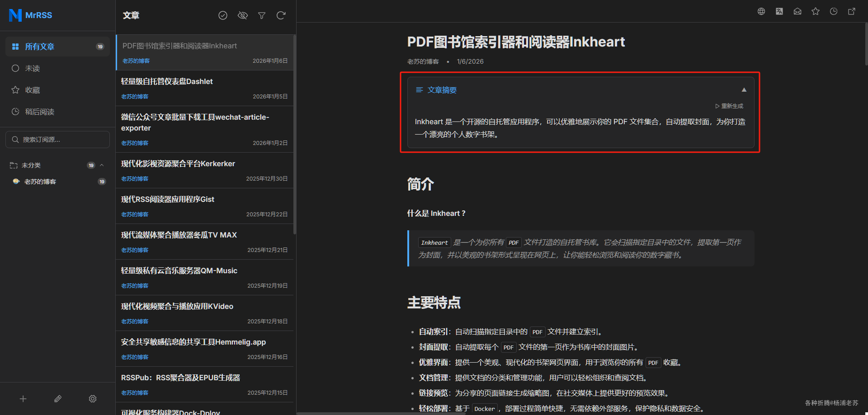The image size is (868, 415).
Task: Open article 现代化影视资源聚合平台Kerkerker
Action: [x=204, y=170]
